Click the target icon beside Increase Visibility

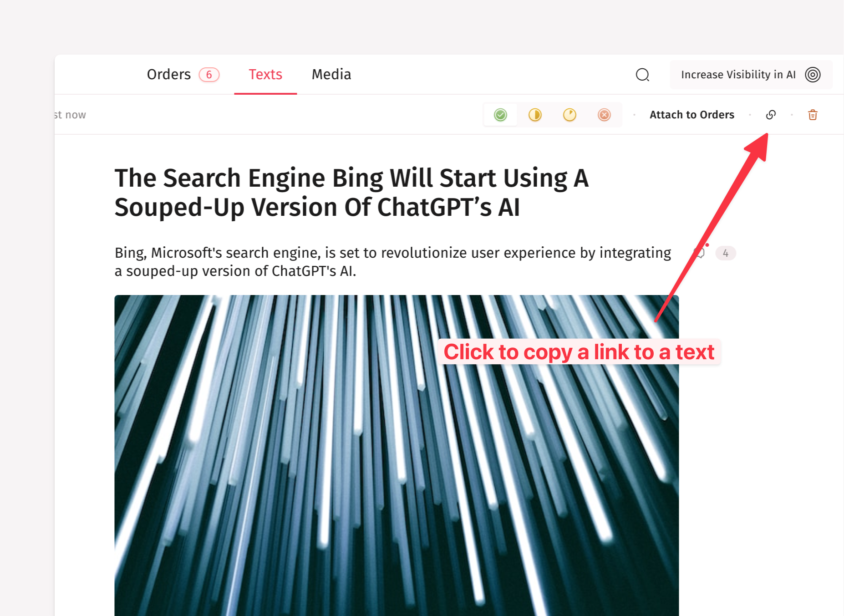point(813,75)
